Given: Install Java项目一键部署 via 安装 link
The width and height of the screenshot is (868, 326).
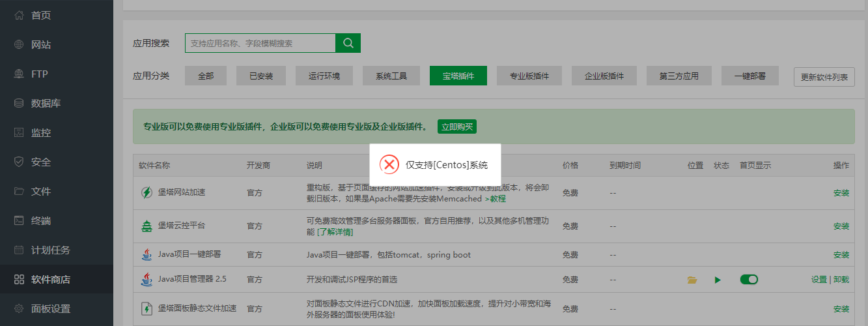Looking at the screenshot, I should (841, 255).
